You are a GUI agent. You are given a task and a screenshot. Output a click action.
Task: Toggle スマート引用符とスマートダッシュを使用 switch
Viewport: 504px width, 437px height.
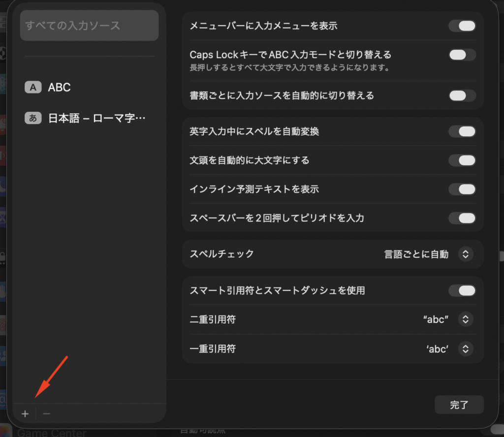click(x=462, y=291)
